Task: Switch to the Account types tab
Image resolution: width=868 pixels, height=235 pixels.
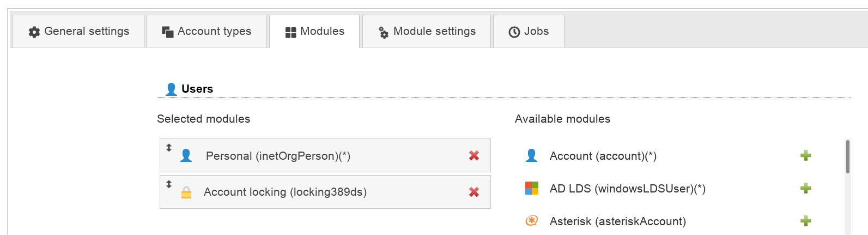Action: 207,32
